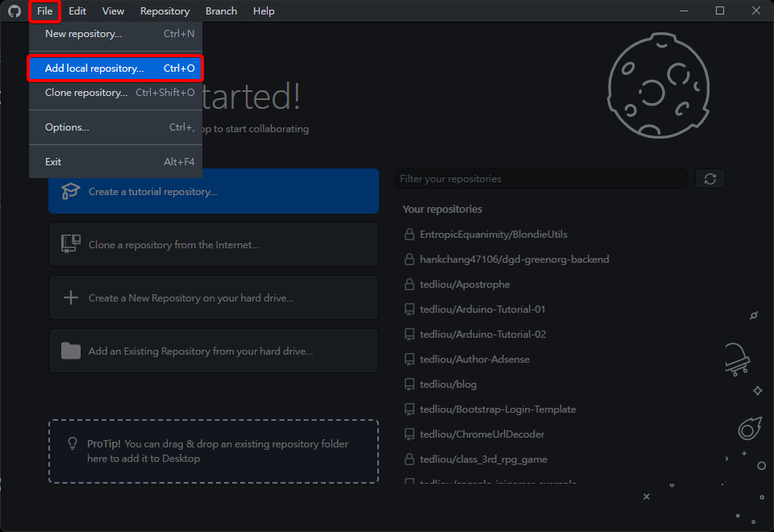Click repo icon beside tedliou/blog

pos(410,384)
